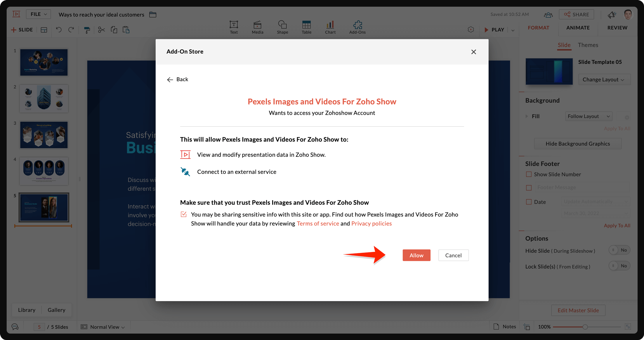Click the zoom slider handle
Viewport: 644px width, 340px height.
(585, 327)
